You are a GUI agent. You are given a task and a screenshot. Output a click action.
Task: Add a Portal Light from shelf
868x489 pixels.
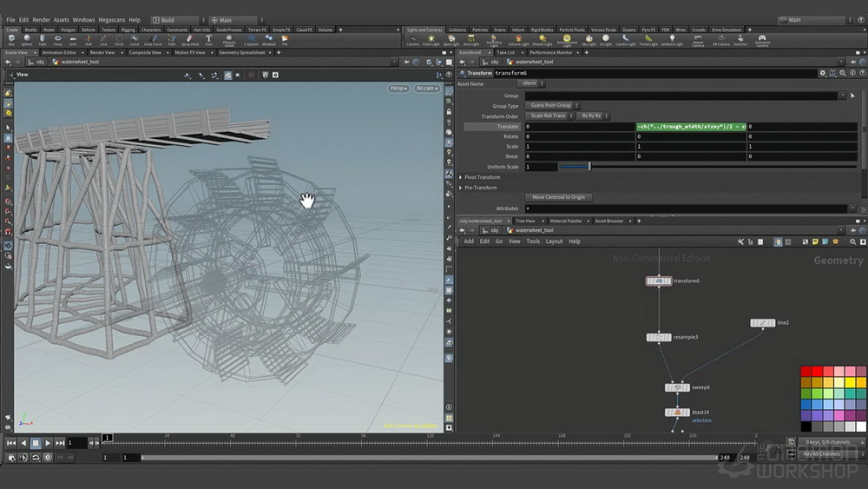[648, 40]
